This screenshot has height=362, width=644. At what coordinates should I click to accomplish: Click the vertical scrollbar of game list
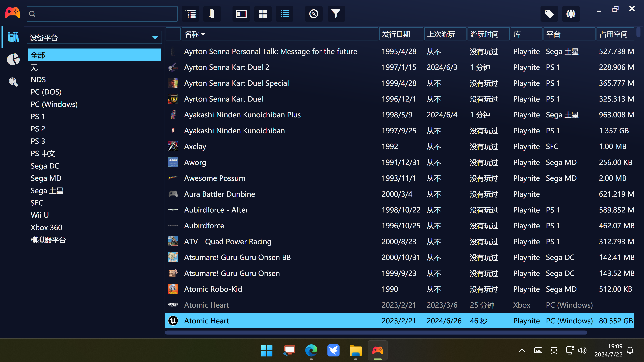[x=638, y=32]
